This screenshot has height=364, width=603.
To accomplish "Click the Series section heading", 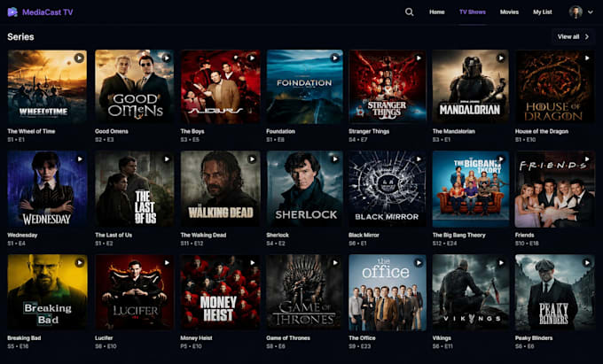I will [20, 37].
